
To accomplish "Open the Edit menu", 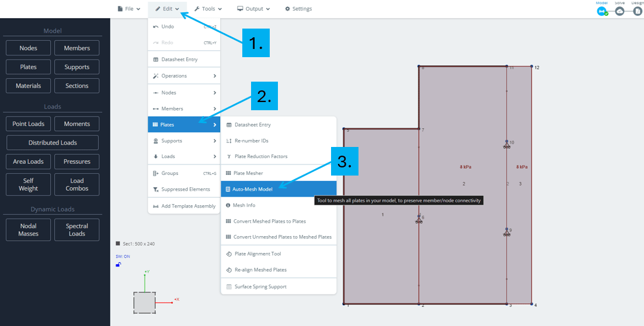I will click(x=167, y=9).
